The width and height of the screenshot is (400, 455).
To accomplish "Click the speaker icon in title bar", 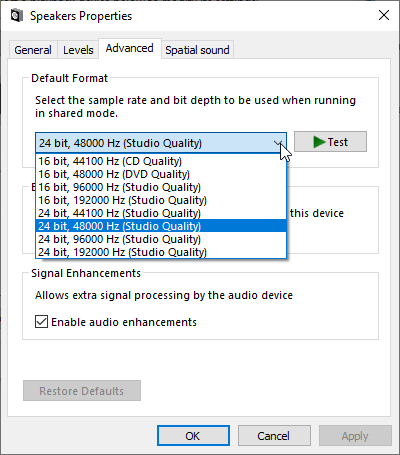I will pyautogui.click(x=17, y=16).
